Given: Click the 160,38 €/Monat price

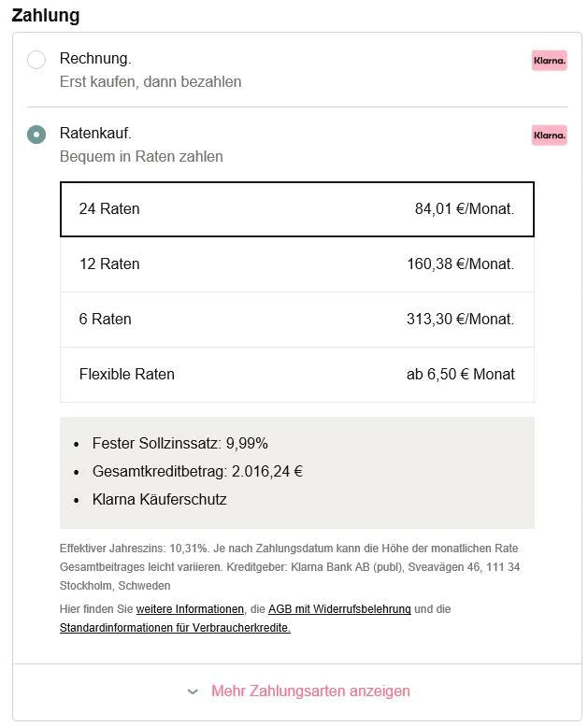Looking at the screenshot, I should 460,264.
